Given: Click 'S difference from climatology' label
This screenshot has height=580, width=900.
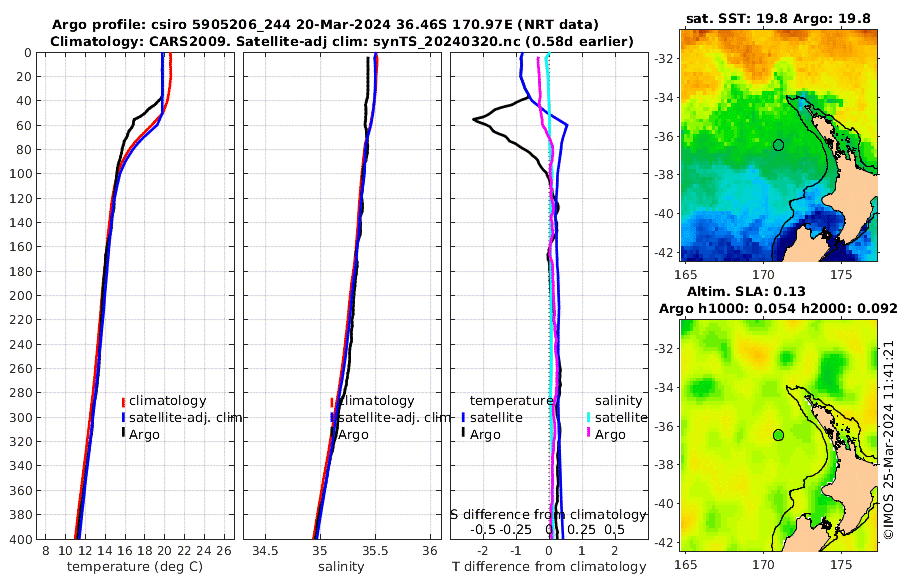Looking at the screenshot, I should (x=548, y=514).
